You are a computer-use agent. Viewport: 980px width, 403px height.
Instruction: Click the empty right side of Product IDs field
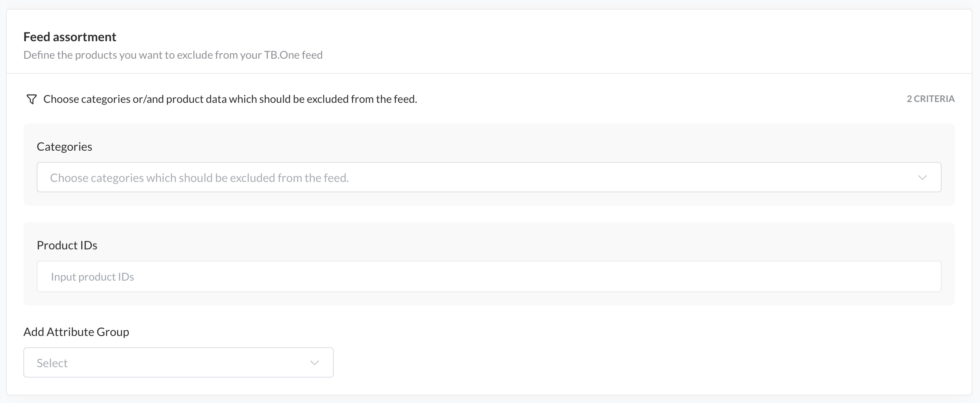click(x=792, y=276)
